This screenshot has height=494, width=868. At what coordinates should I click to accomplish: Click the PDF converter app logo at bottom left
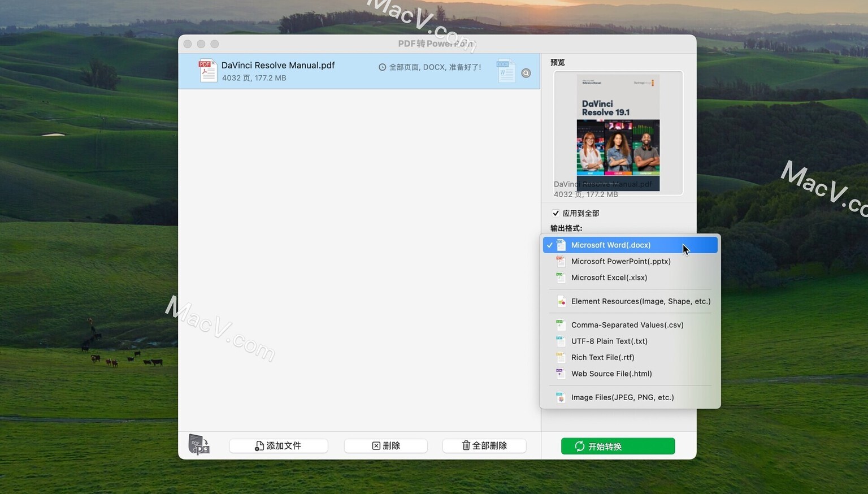coord(199,445)
